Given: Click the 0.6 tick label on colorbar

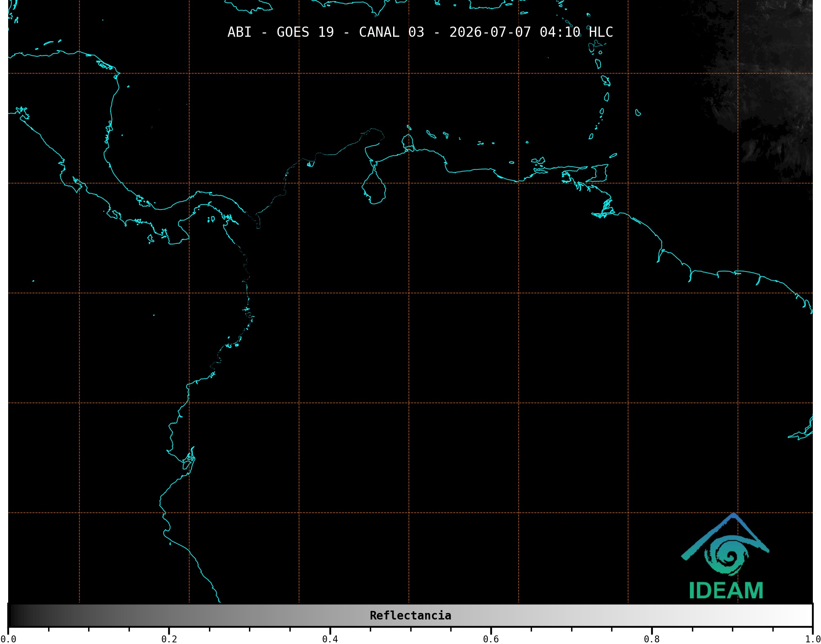Looking at the screenshot, I should coord(491,639).
